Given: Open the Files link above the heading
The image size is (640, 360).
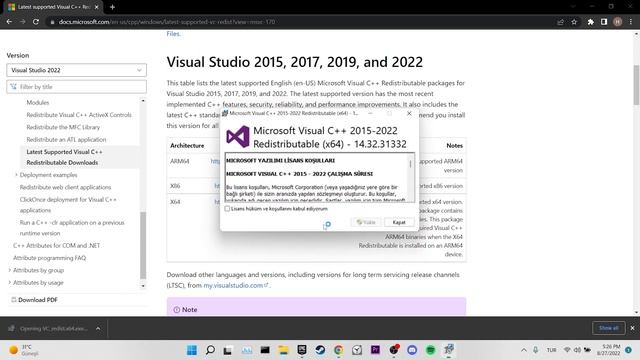Looking at the screenshot, I should (173, 34).
